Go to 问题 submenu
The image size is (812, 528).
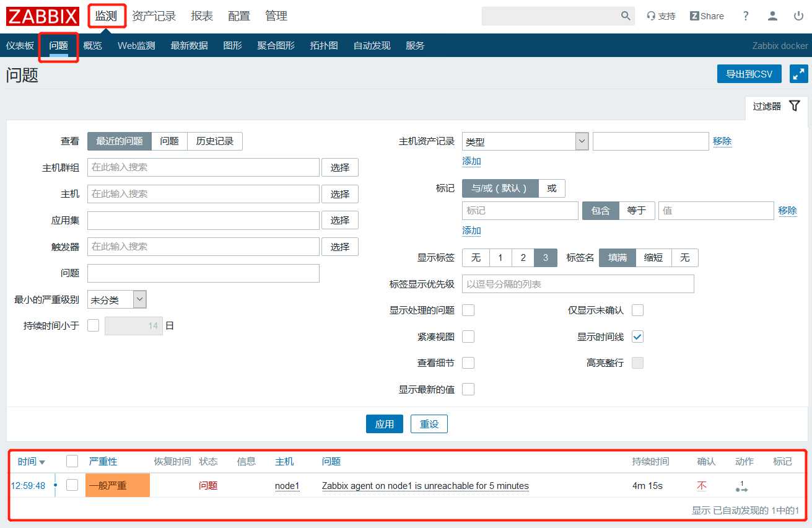click(59, 45)
